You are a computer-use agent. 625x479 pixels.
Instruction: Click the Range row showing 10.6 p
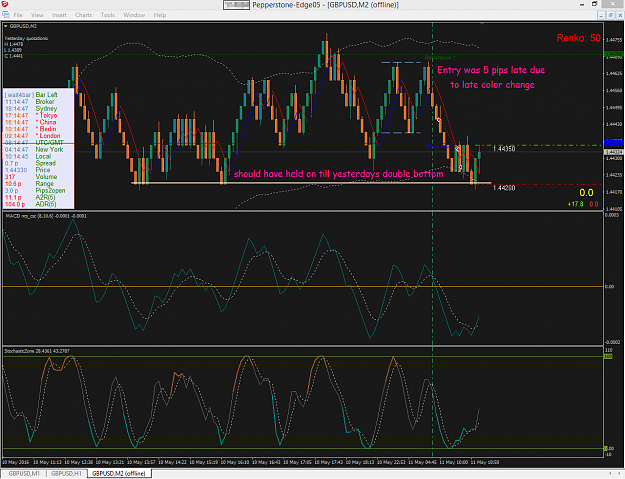[29, 184]
